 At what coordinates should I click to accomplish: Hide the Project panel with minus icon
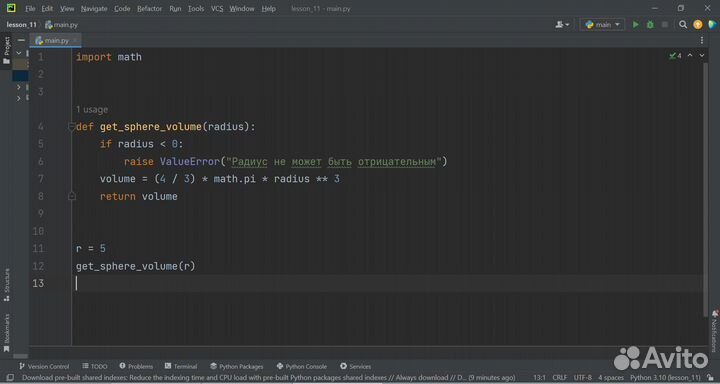21,40
